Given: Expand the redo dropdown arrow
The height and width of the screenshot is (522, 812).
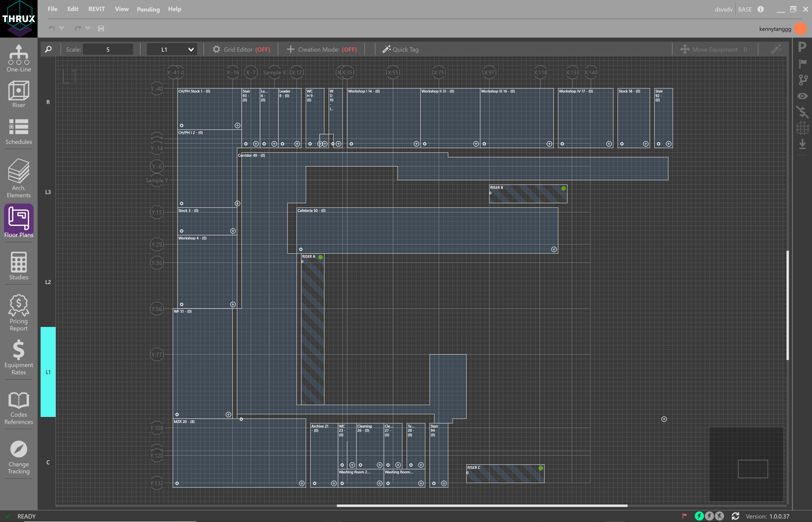Looking at the screenshot, I should [88, 29].
